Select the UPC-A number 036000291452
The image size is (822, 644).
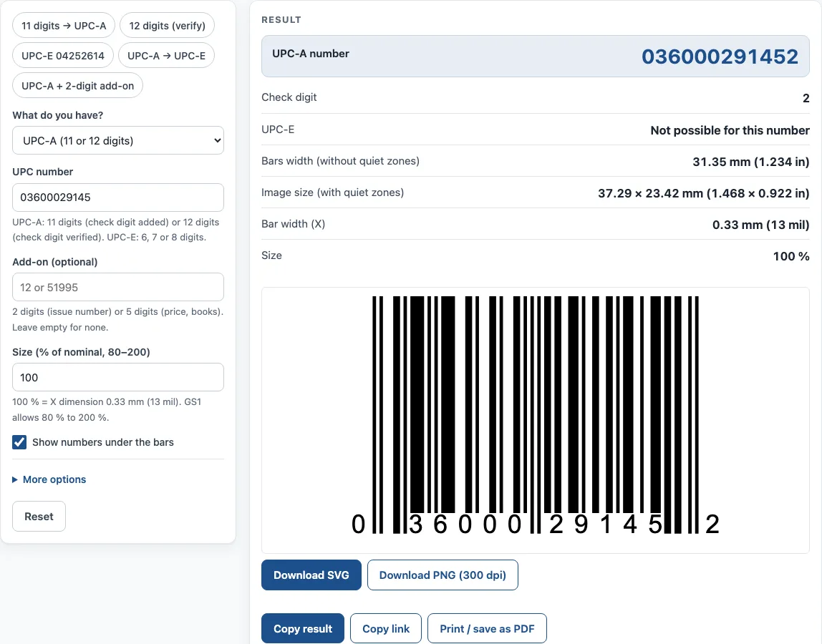click(720, 57)
